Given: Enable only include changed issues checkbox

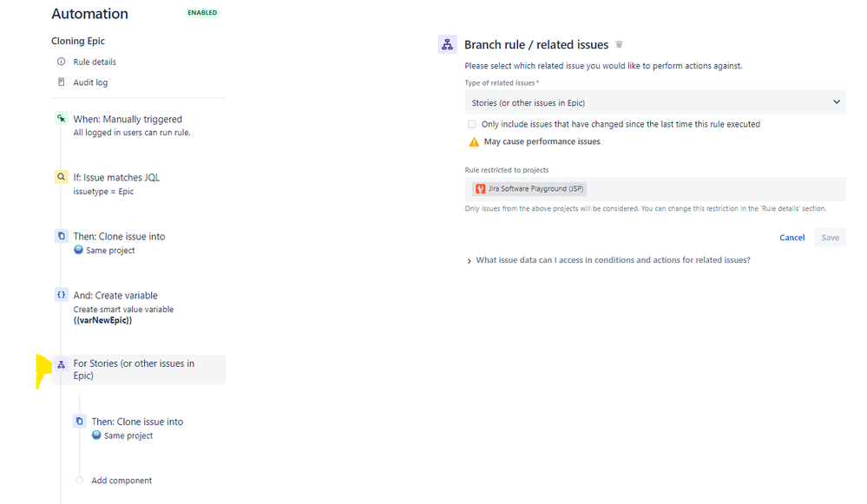Looking at the screenshot, I should click(x=471, y=124).
